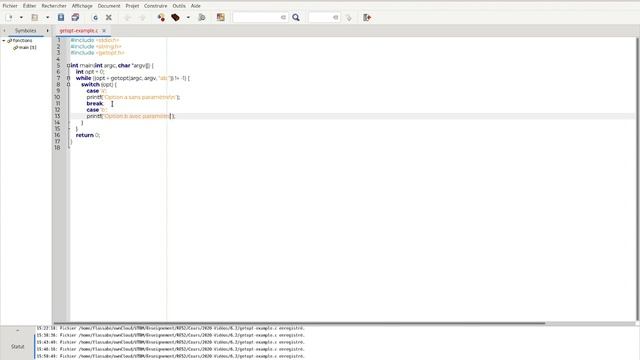640x360 pixels.
Task: Build the current file with brick icon
Action: coord(176,18)
